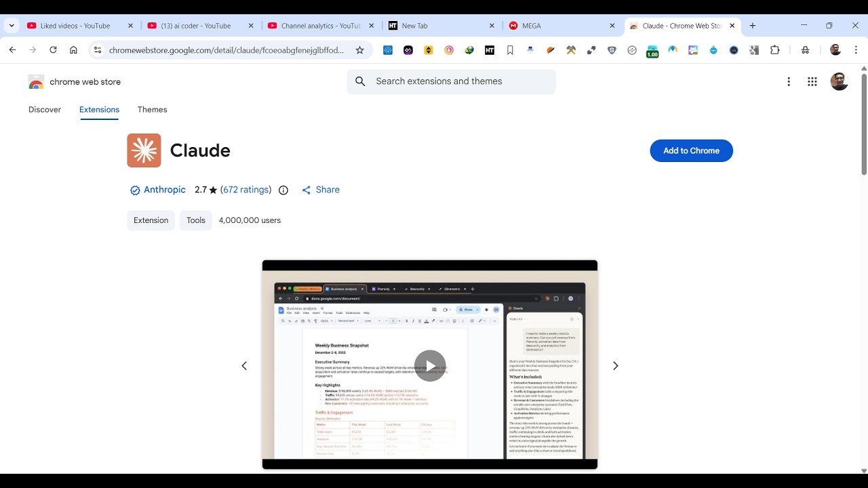This screenshot has height=488, width=868.
Task: Click the Anthropic verified badge icon
Action: pyautogui.click(x=135, y=190)
